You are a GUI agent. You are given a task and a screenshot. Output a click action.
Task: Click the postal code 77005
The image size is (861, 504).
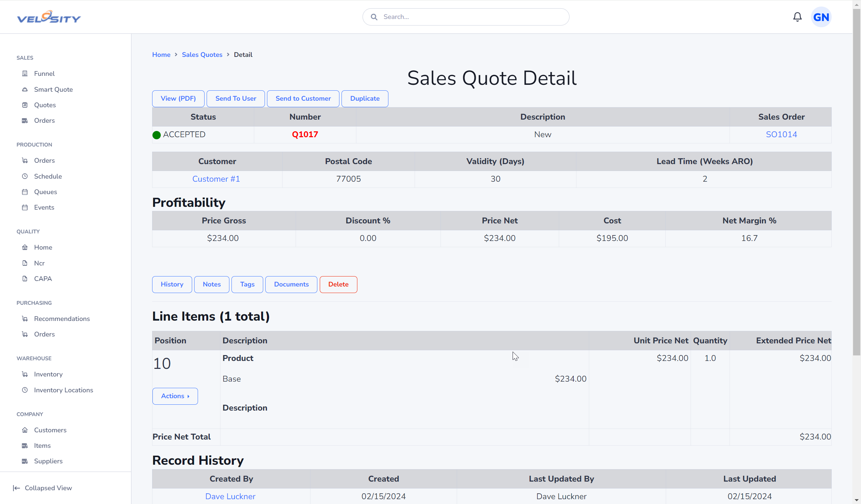point(348,179)
